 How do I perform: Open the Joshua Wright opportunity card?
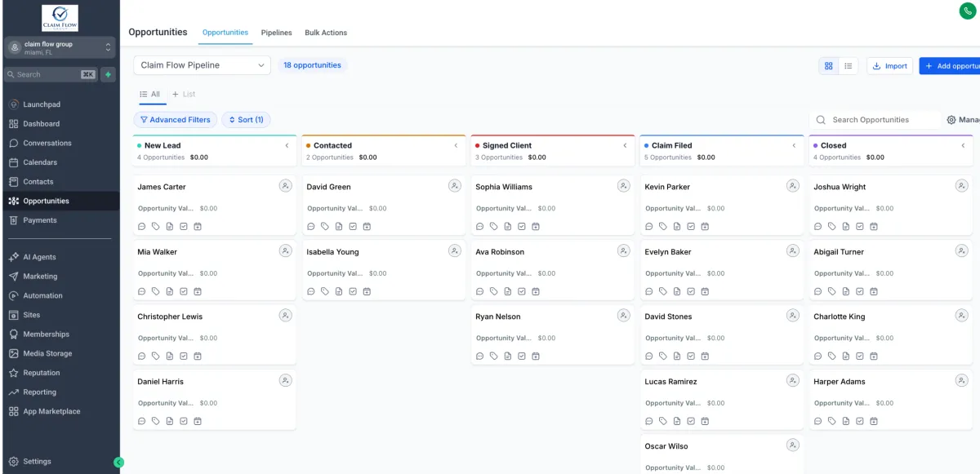[891, 205]
